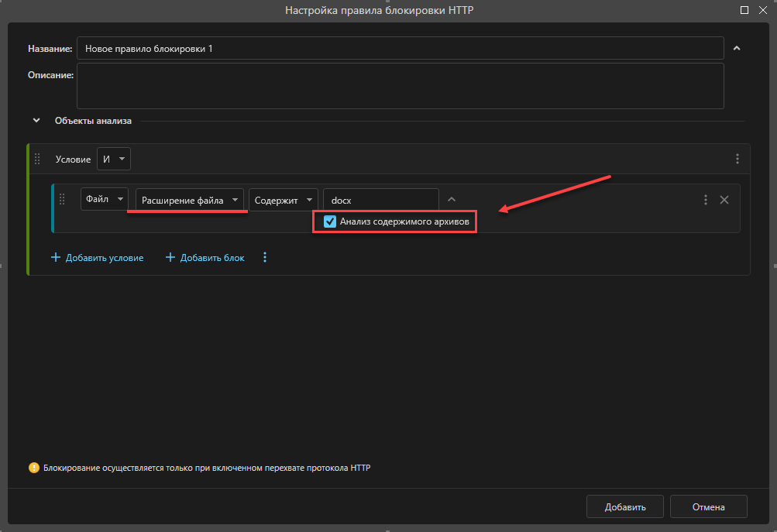Click into the Название text field
Viewport: 777px width, 532px height.
point(401,49)
